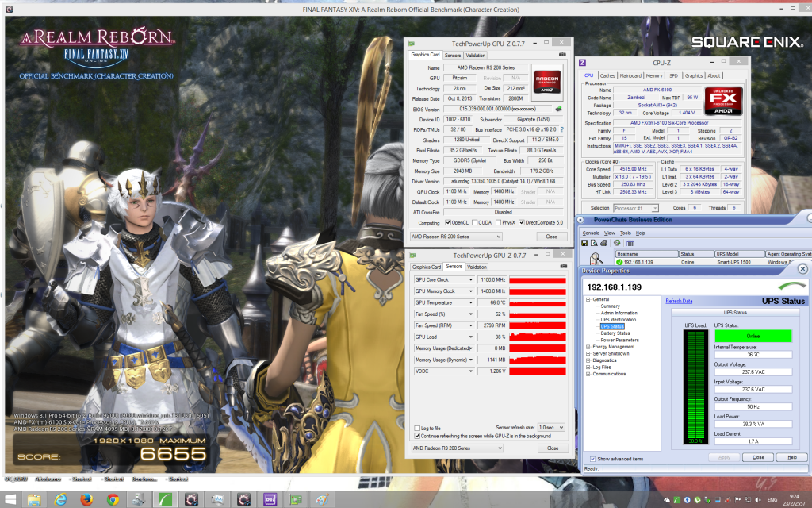Click Close button in GPU-Z Graphics Card window

(551, 237)
